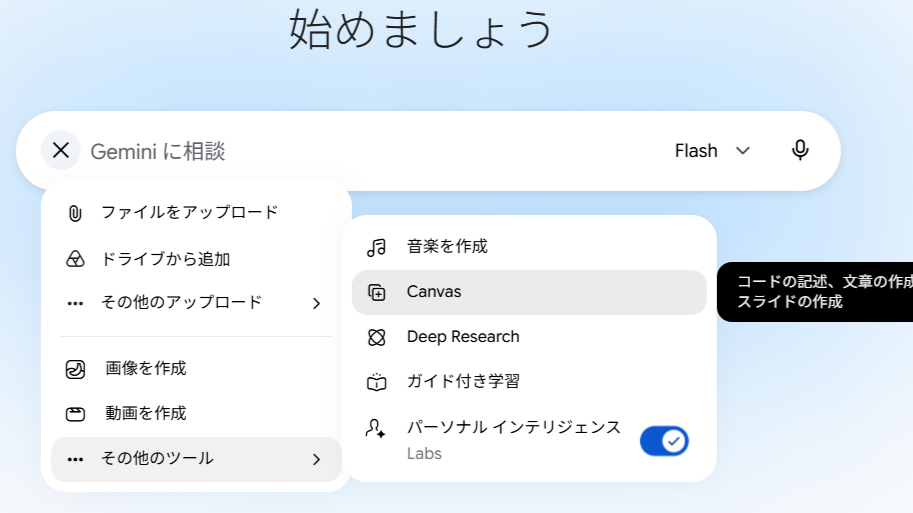This screenshot has height=513, width=913.
Task: Click the Canvas icon
Action: 376,292
